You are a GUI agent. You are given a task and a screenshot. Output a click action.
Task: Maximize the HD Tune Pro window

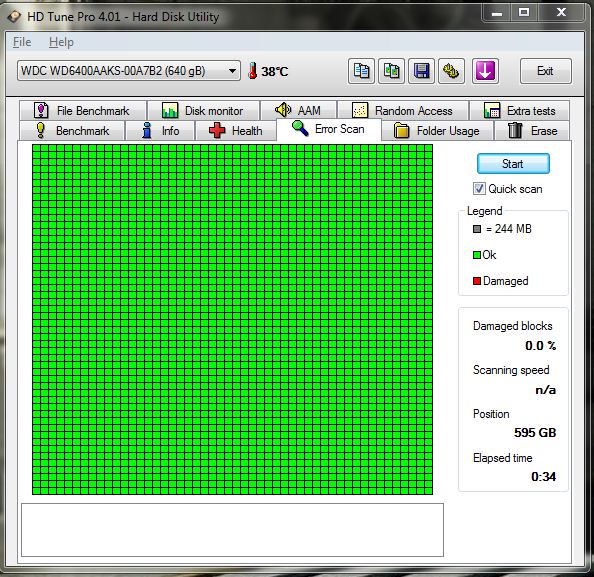(524, 14)
